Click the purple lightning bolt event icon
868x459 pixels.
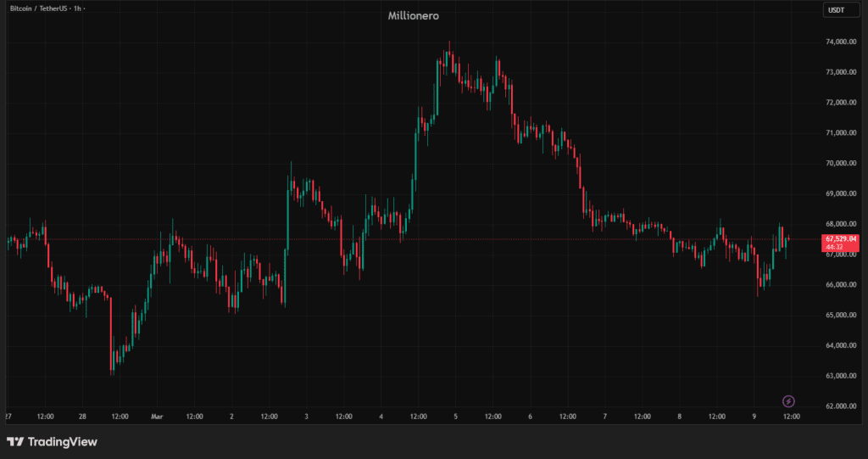tap(788, 400)
